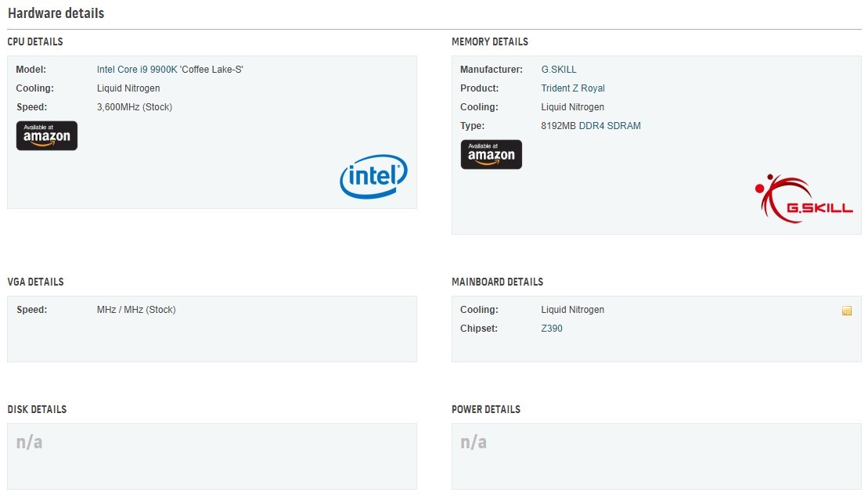Click the Chipset: label

pyautogui.click(x=479, y=329)
